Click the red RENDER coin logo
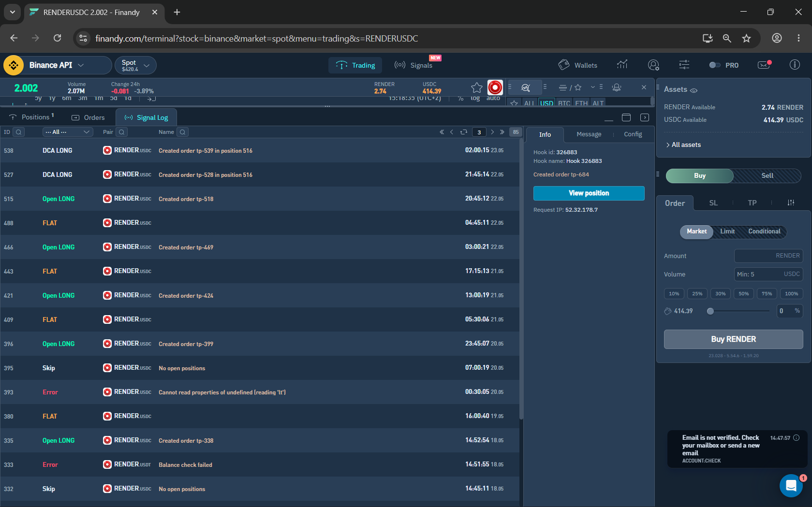 [x=495, y=87]
